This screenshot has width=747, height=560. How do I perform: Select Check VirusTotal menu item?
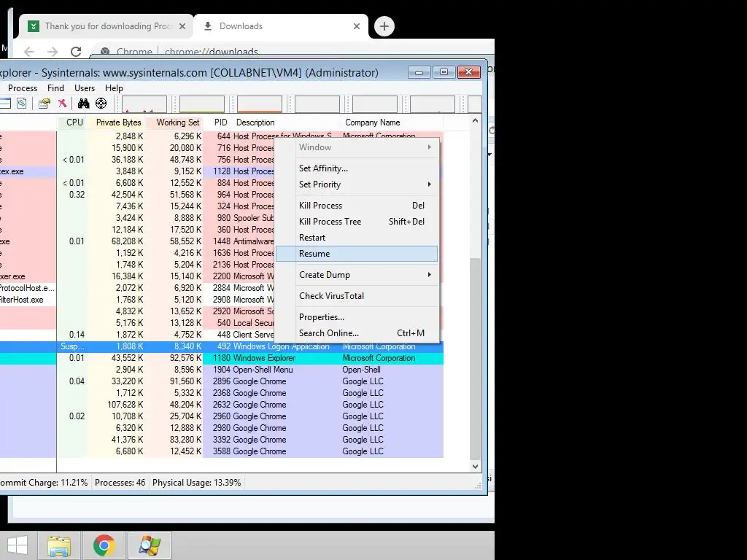357,296
